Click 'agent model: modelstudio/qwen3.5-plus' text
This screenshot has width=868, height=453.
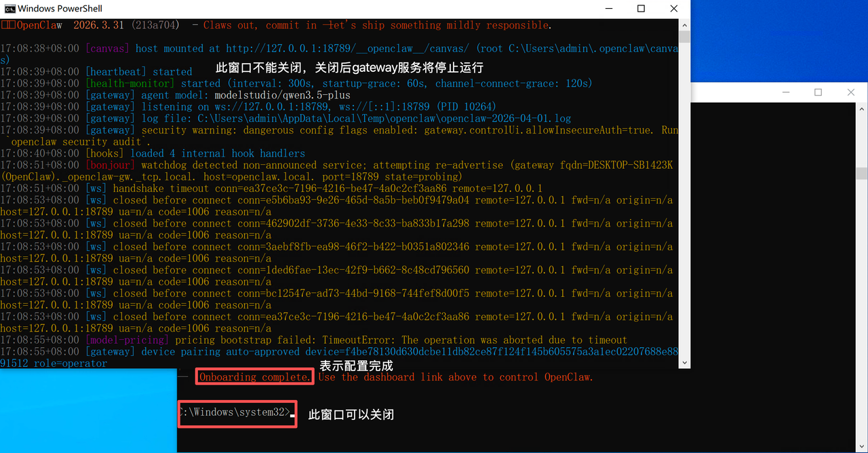[246, 95]
